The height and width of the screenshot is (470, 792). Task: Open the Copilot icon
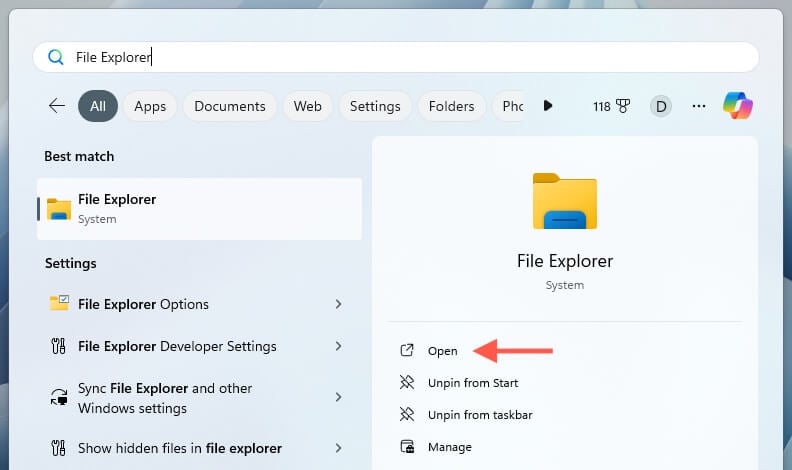click(738, 106)
